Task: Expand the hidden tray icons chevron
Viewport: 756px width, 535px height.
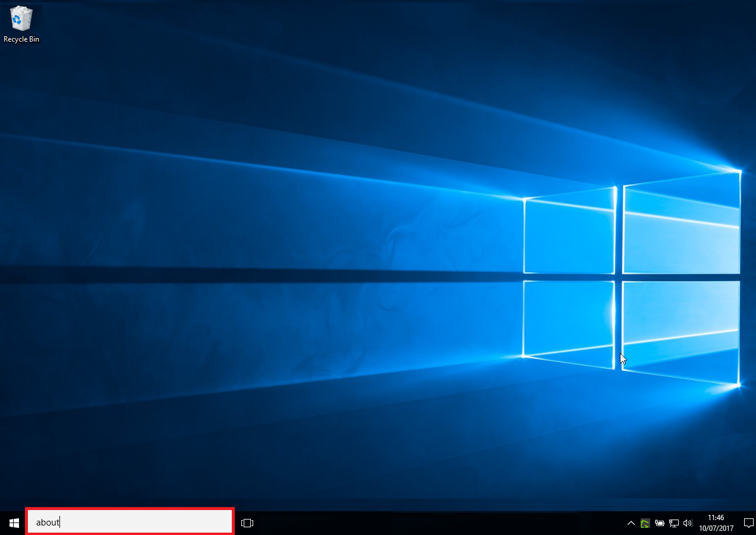Action: pyautogui.click(x=631, y=523)
